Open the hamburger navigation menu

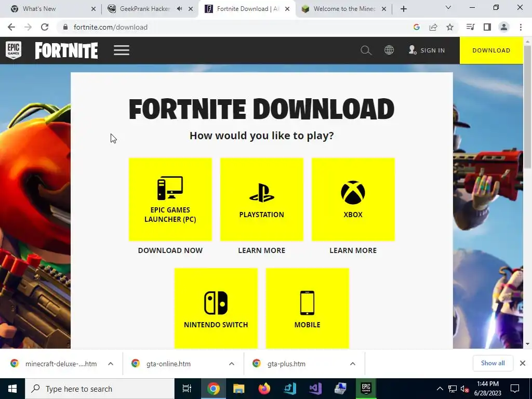[x=122, y=50]
